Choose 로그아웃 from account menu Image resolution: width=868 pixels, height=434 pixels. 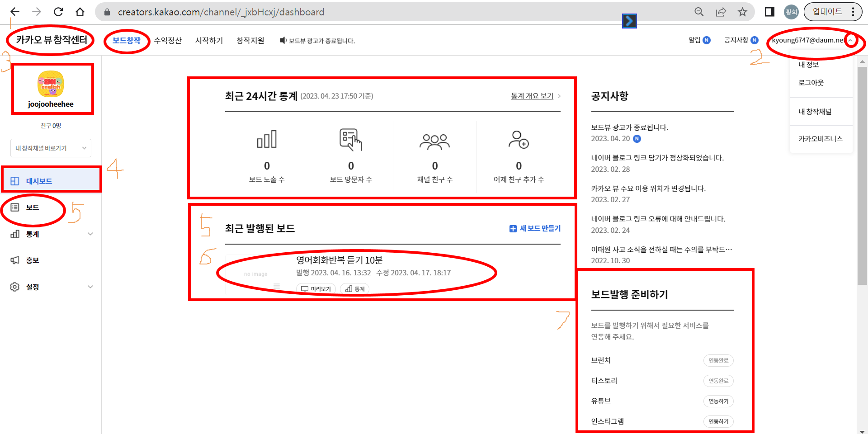point(811,83)
